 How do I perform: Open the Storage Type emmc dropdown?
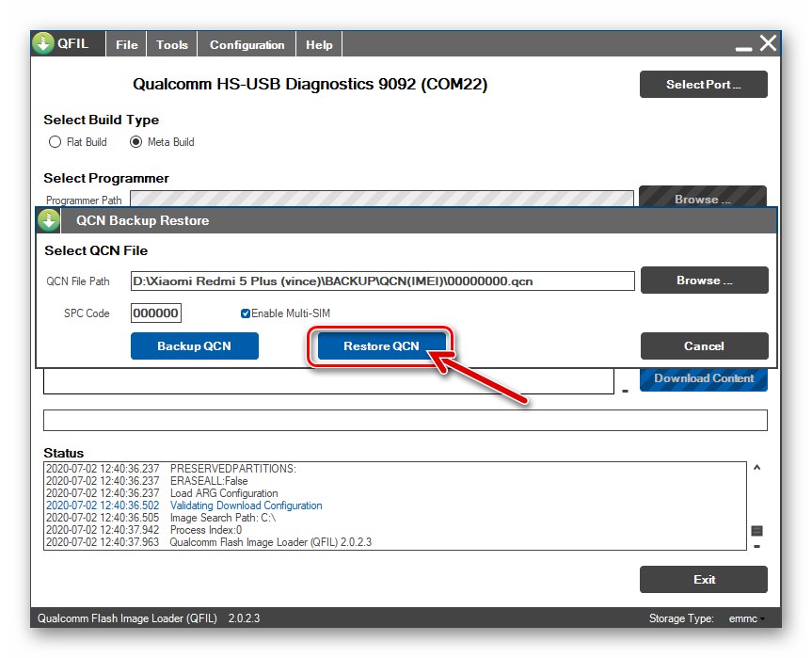(x=746, y=618)
